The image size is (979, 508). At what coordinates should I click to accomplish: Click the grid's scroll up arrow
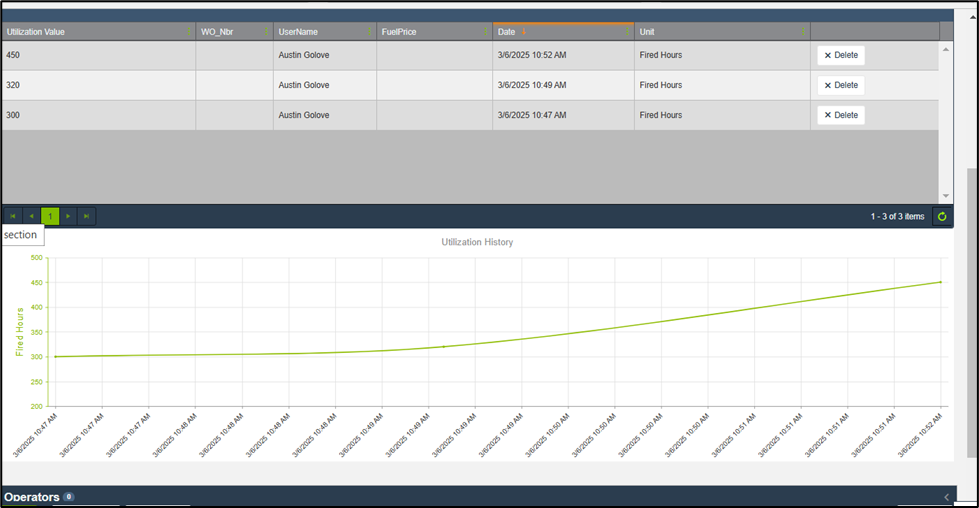pyautogui.click(x=946, y=49)
